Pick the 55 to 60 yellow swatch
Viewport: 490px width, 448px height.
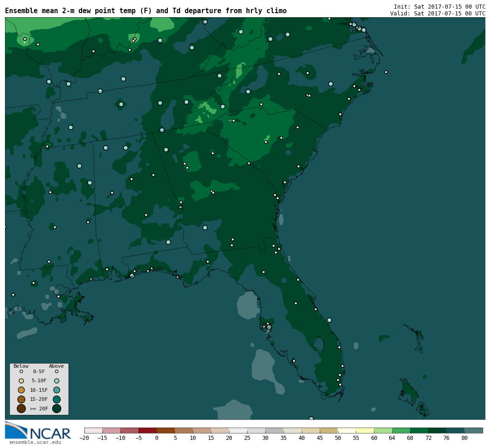click(365, 430)
